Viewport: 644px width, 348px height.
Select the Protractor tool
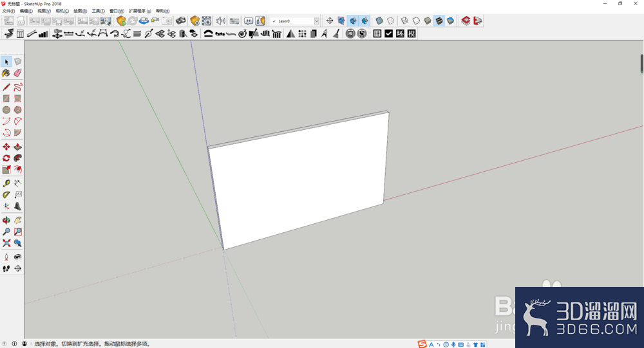6,195
